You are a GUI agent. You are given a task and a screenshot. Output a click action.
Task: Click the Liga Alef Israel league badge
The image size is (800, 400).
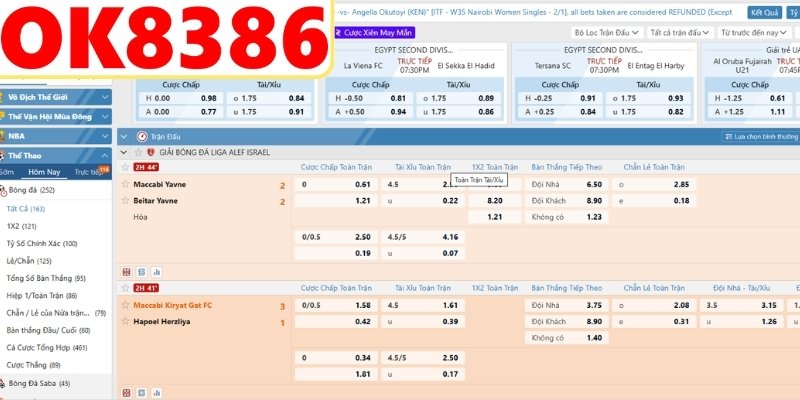tap(150, 152)
